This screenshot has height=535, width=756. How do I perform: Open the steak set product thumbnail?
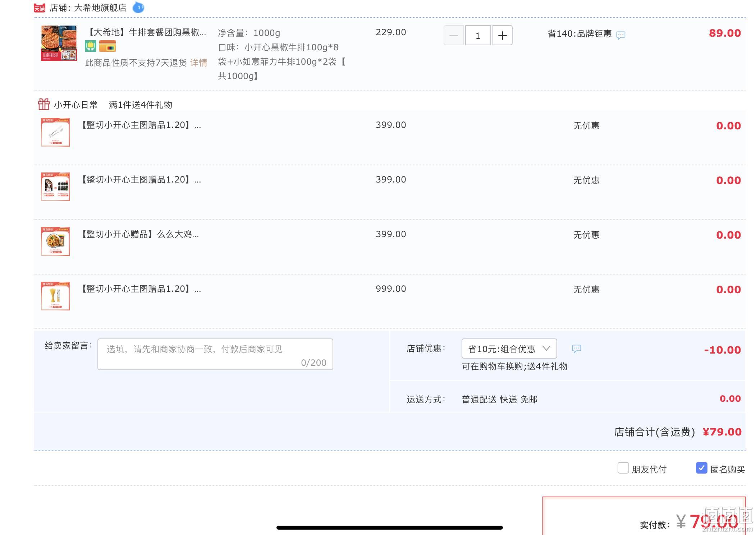(59, 43)
